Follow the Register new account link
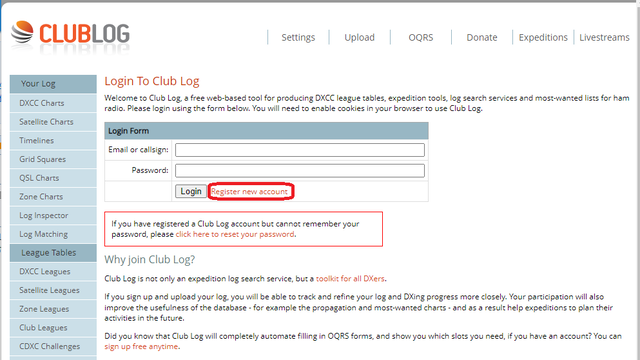 tap(249, 191)
